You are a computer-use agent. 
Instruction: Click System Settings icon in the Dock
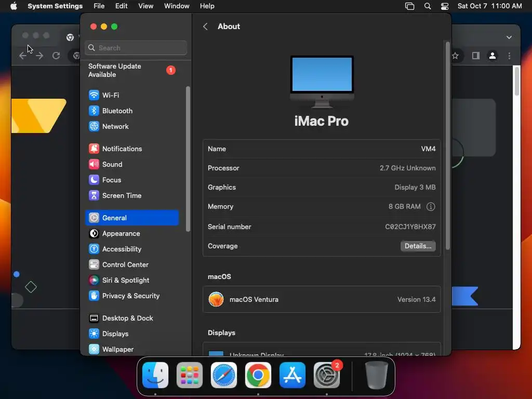click(x=327, y=375)
